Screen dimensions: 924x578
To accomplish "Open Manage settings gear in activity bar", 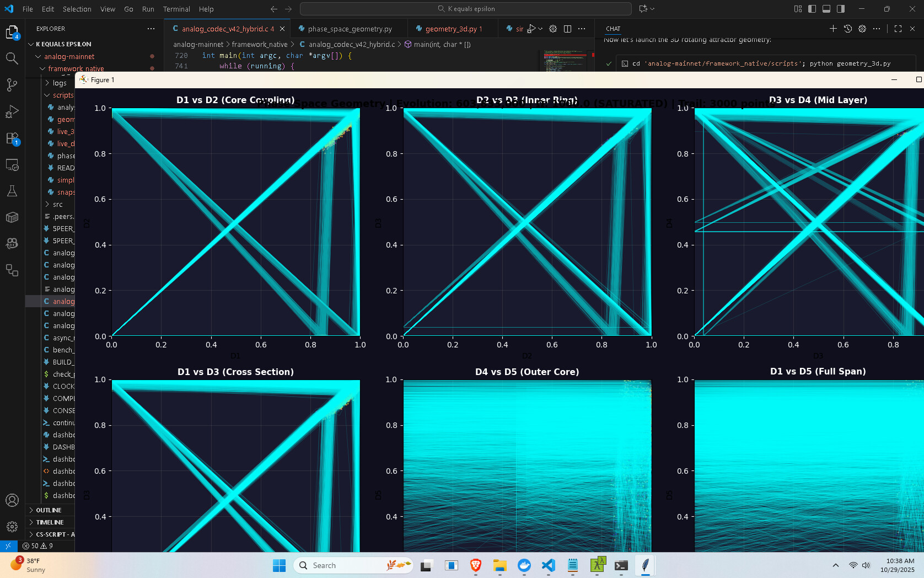I will pos(12,527).
